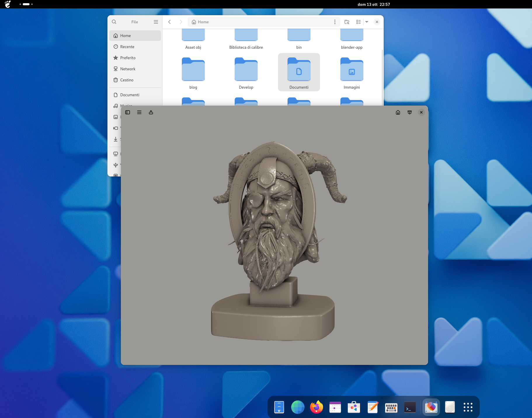
Task: Click the USB drive sidebar icon
Action: [x=116, y=165]
